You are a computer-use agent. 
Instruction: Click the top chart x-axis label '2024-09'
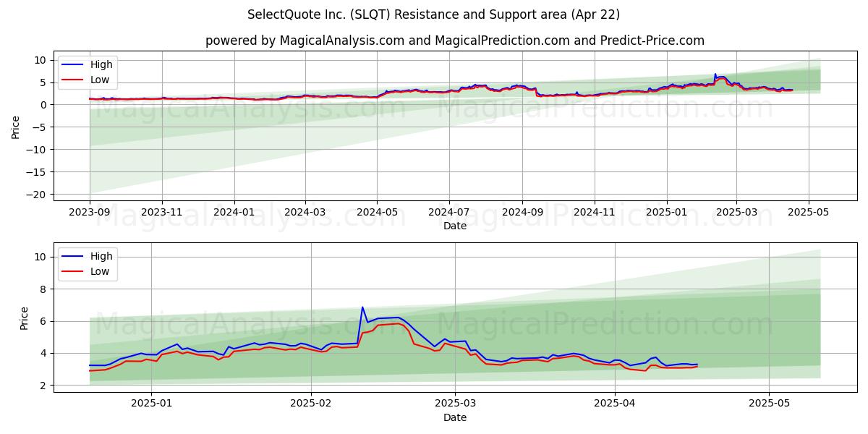tap(522, 213)
